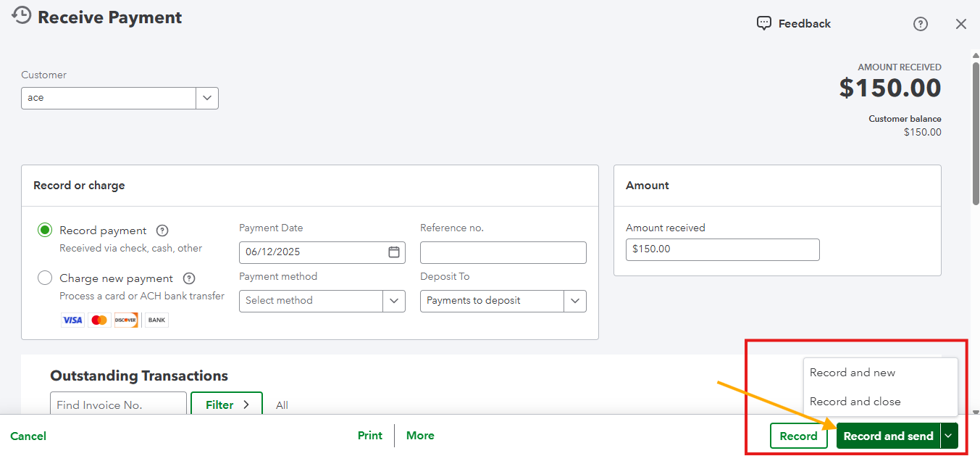Click the Reference no. input field
The width and height of the screenshot is (980, 456).
coord(503,252)
